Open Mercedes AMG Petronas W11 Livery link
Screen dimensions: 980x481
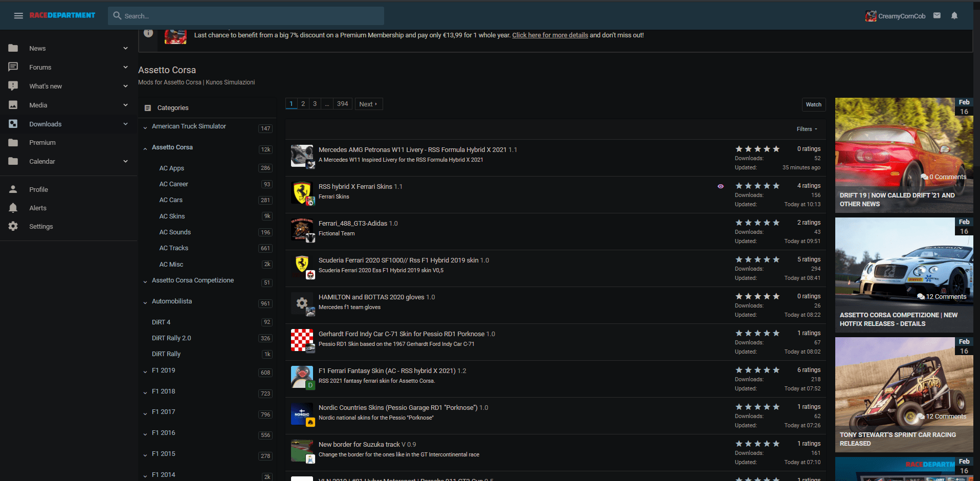(x=412, y=150)
